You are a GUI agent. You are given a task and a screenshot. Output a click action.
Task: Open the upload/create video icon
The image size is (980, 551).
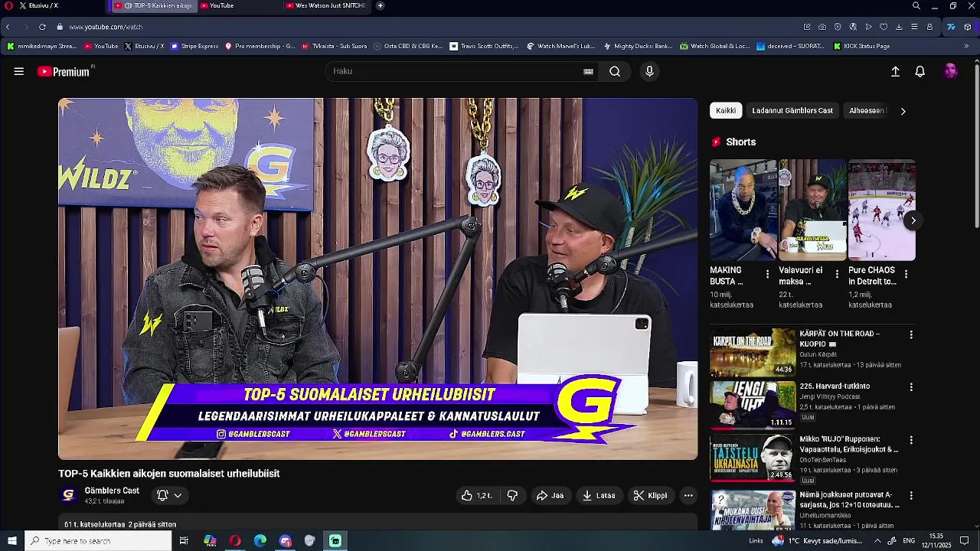click(x=895, y=71)
